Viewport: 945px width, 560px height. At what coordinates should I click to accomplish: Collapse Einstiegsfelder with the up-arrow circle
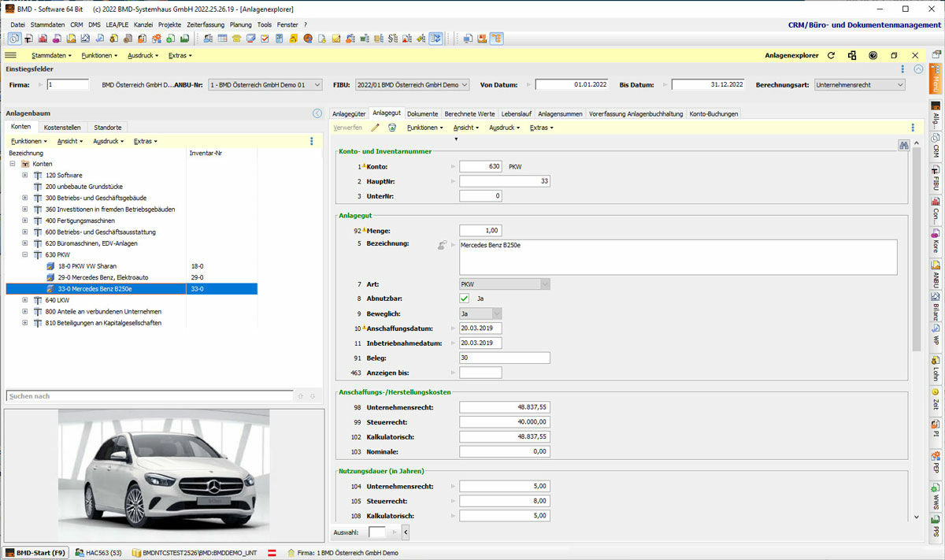(918, 69)
